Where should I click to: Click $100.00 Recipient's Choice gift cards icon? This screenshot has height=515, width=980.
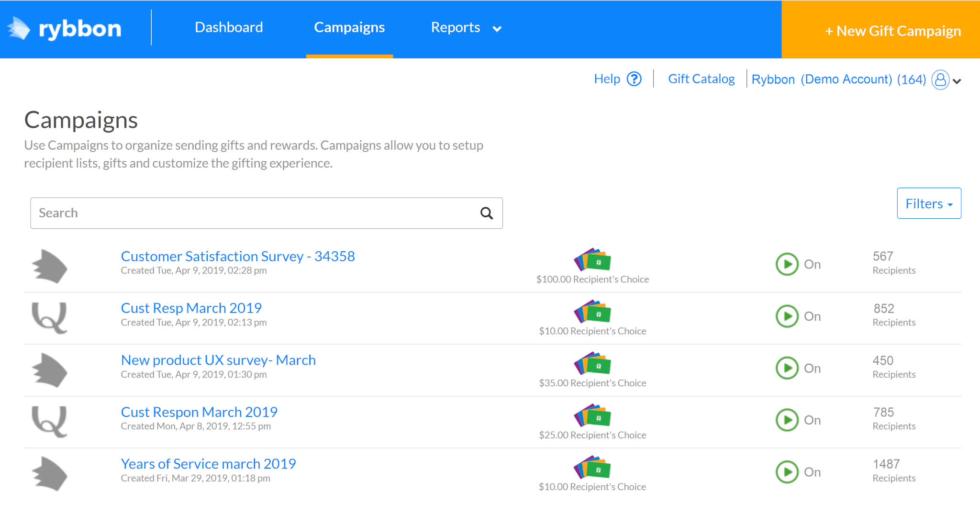click(592, 259)
